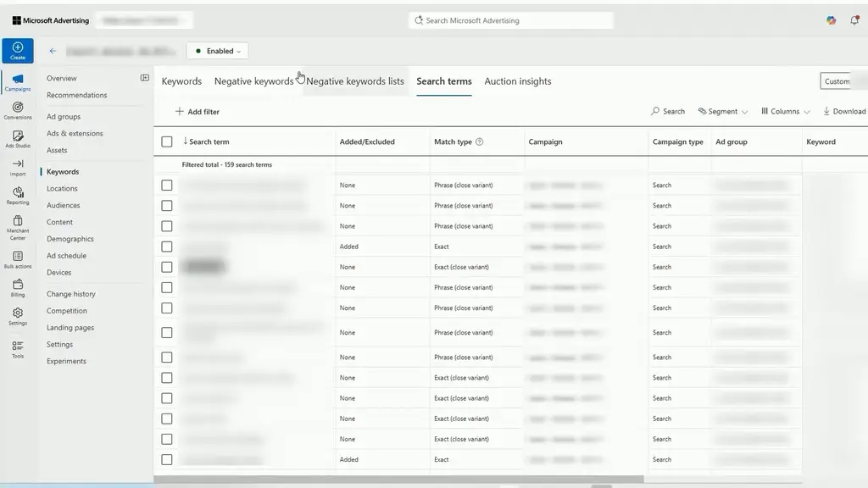Open Assets in the left menu

(57, 150)
